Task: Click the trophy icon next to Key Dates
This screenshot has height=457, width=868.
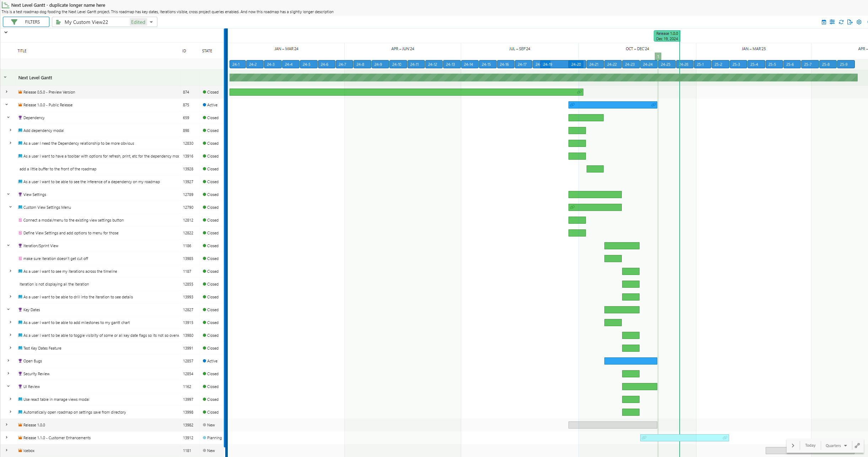Action: point(20,309)
